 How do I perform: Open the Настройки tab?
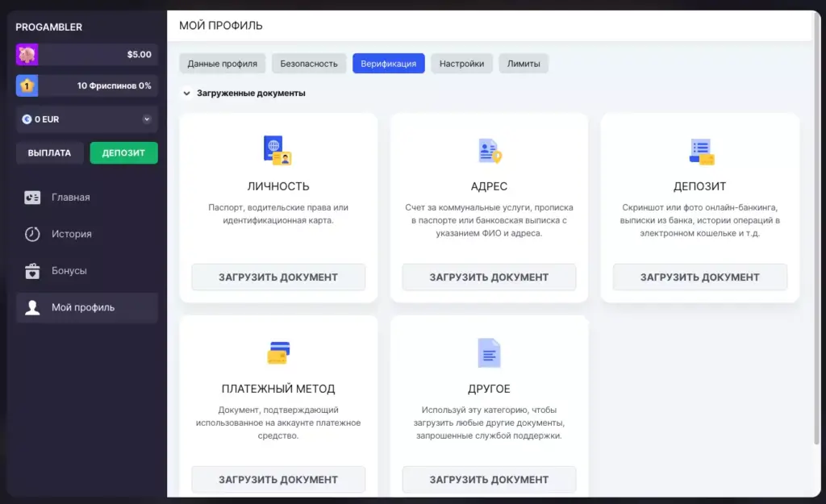pos(461,63)
